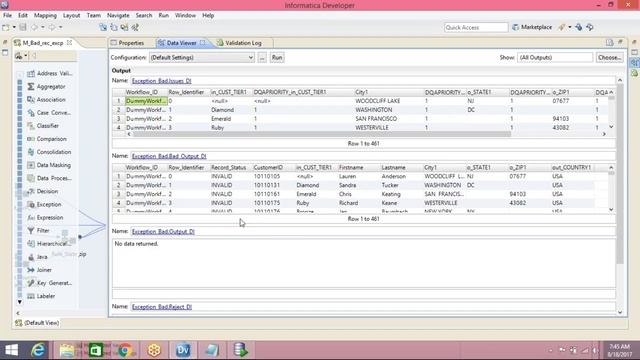Select the Case Converter transformation
This screenshot has height=360, width=640.
[x=49, y=113]
